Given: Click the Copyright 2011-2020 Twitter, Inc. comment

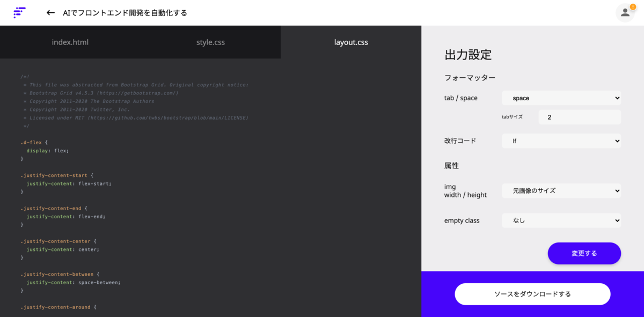Looking at the screenshot, I should (76, 109).
